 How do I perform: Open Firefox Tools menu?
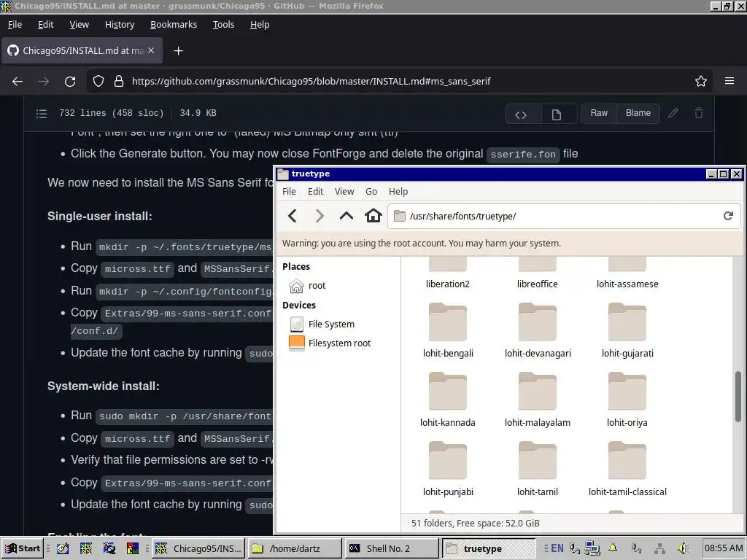[x=223, y=25]
